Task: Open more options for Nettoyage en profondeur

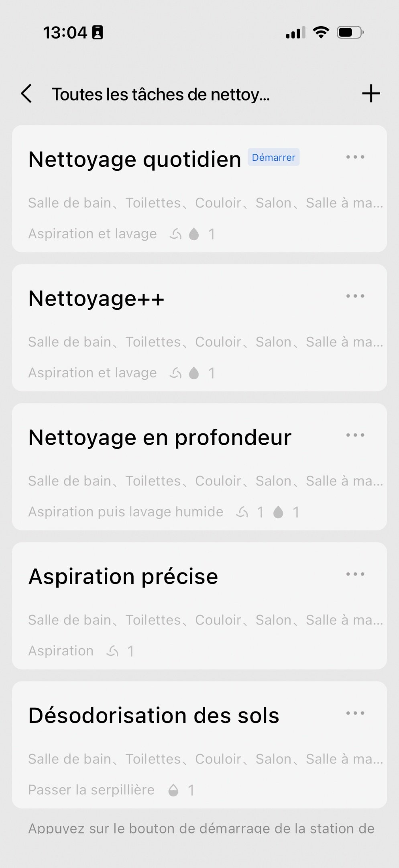Action: (355, 435)
